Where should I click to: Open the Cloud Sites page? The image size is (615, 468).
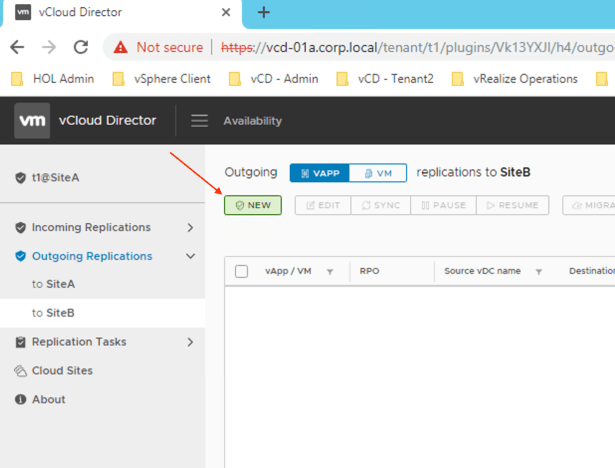(x=62, y=371)
